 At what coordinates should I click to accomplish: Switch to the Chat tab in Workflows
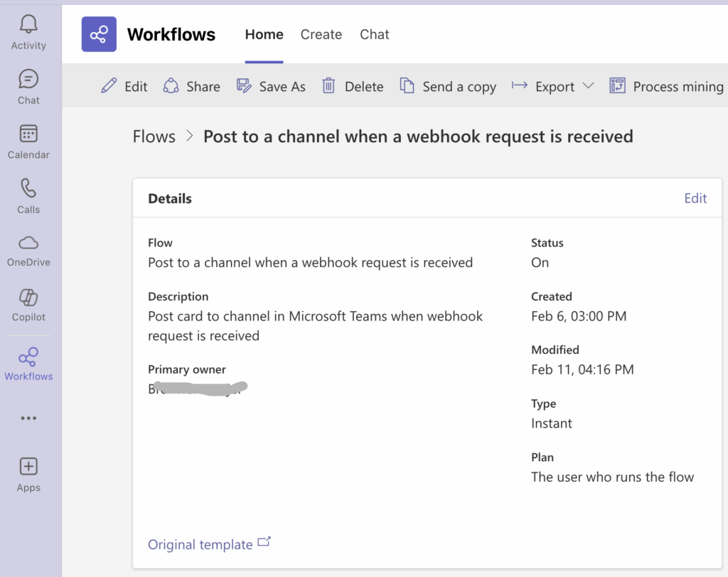click(x=374, y=34)
